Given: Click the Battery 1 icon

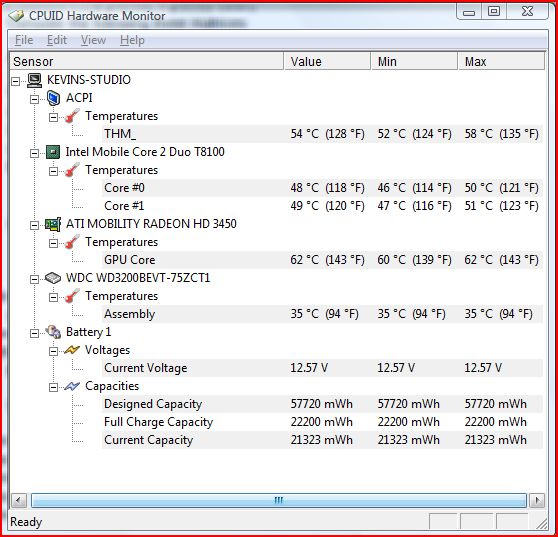Looking at the screenshot, I should [53, 332].
